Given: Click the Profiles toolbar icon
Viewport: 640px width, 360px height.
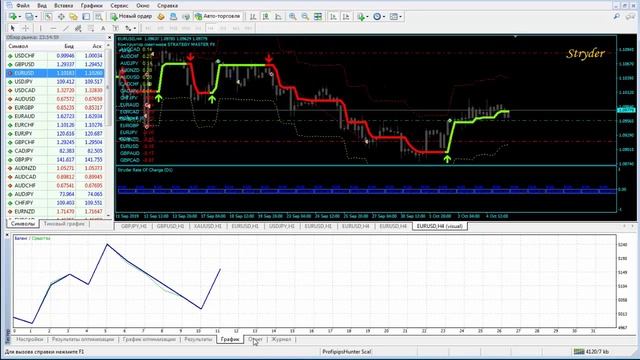Looking at the screenshot, I should point(29,17).
